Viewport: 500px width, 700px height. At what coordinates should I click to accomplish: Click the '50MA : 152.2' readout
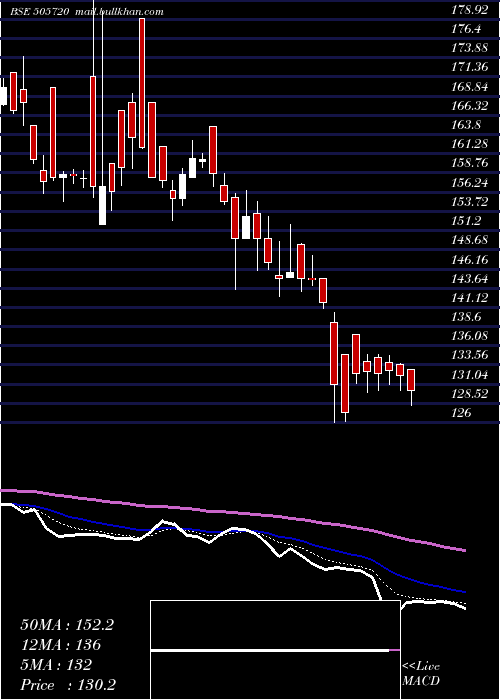[x=67, y=625]
